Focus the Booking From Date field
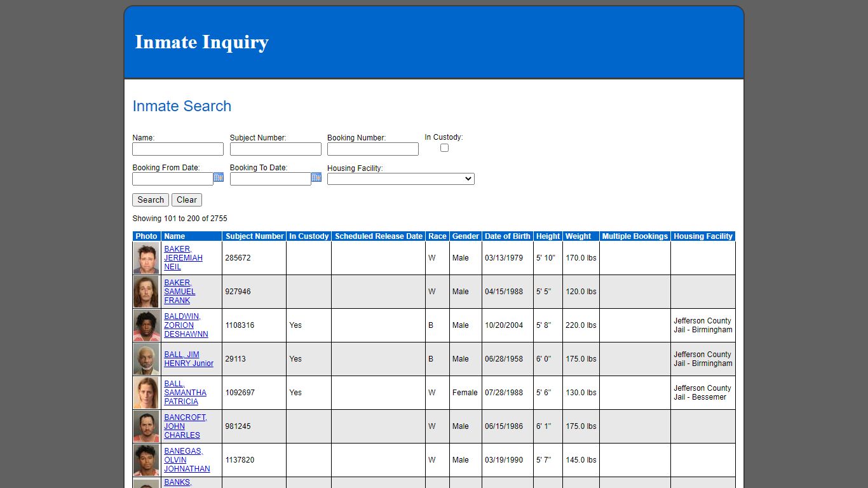Image resolution: width=868 pixels, height=488 pixels. pos(173,179)
